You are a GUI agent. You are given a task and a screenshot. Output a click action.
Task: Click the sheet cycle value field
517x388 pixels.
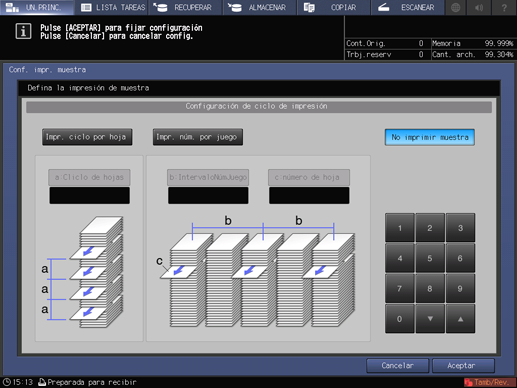click(x=89, y=195)
